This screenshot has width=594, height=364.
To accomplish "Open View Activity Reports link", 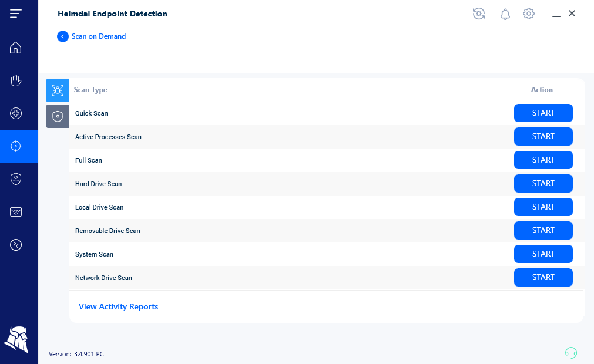I will point(118,307).
